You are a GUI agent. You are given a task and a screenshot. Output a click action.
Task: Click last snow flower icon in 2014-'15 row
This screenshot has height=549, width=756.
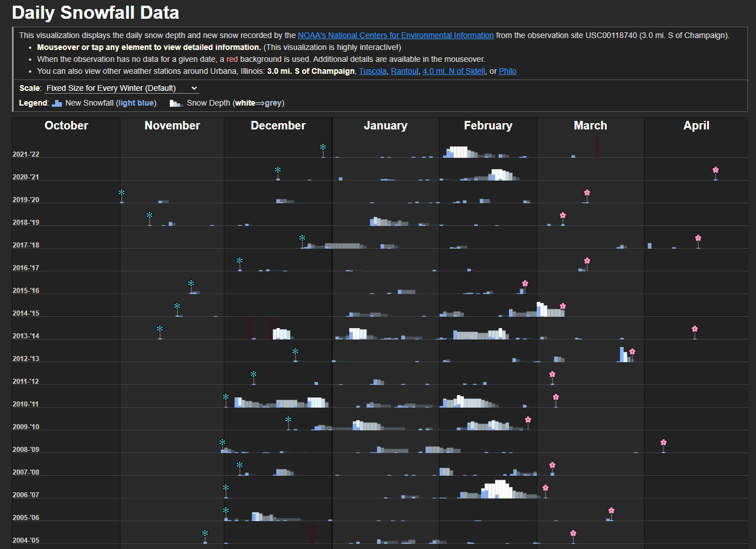click(x=563, y=307)
